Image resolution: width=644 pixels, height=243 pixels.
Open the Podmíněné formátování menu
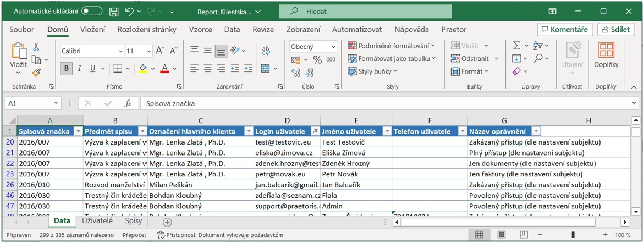pos(391,46)
